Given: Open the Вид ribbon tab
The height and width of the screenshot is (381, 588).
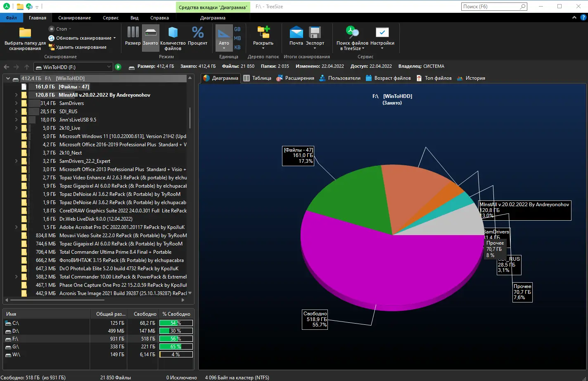Looking at the screenshot, I should [135, 18].
